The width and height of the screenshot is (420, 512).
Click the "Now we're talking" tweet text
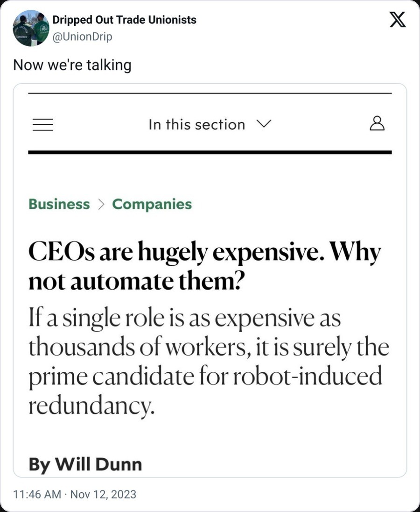click(x=72, y=65)
